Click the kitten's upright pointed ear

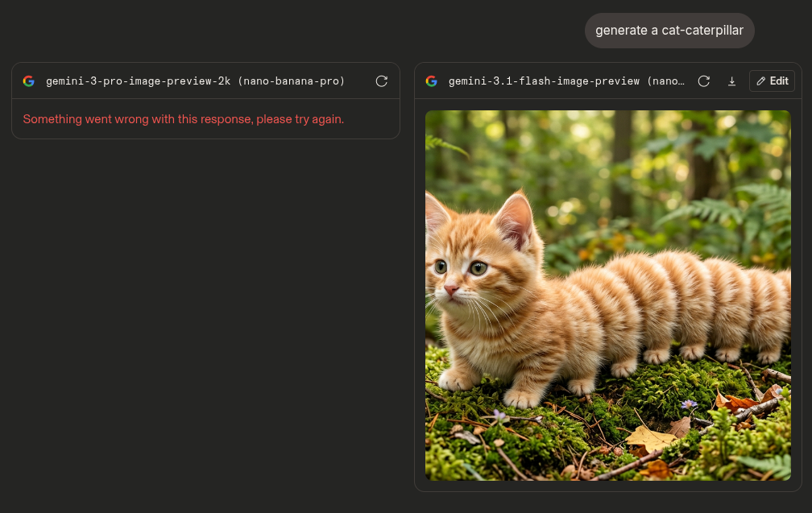[x=515, y=217]
